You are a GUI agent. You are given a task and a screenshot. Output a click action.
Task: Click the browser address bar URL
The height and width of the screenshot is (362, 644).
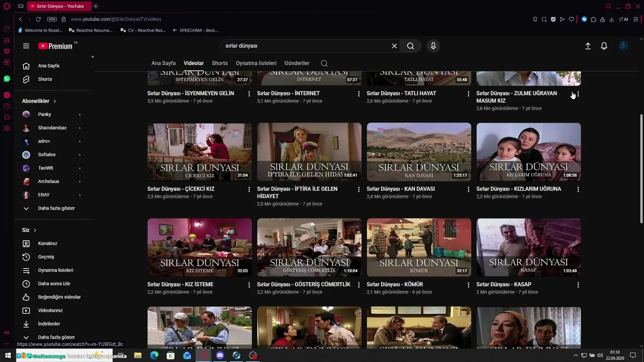coord(116,19)
